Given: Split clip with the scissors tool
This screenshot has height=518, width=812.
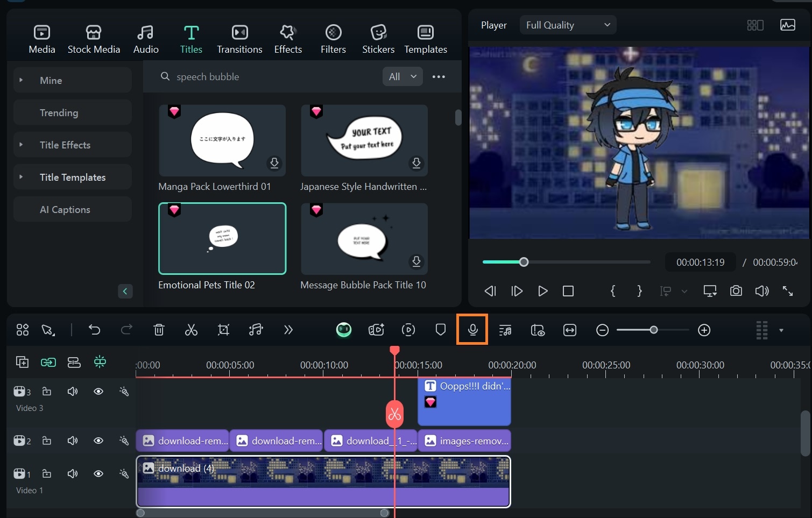Looking at the screenshot, I should (191, 330).
